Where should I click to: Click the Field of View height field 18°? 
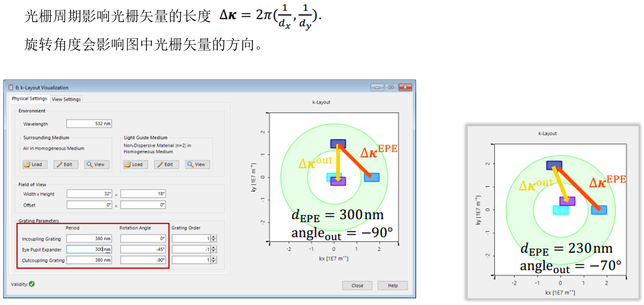point(143,194)
